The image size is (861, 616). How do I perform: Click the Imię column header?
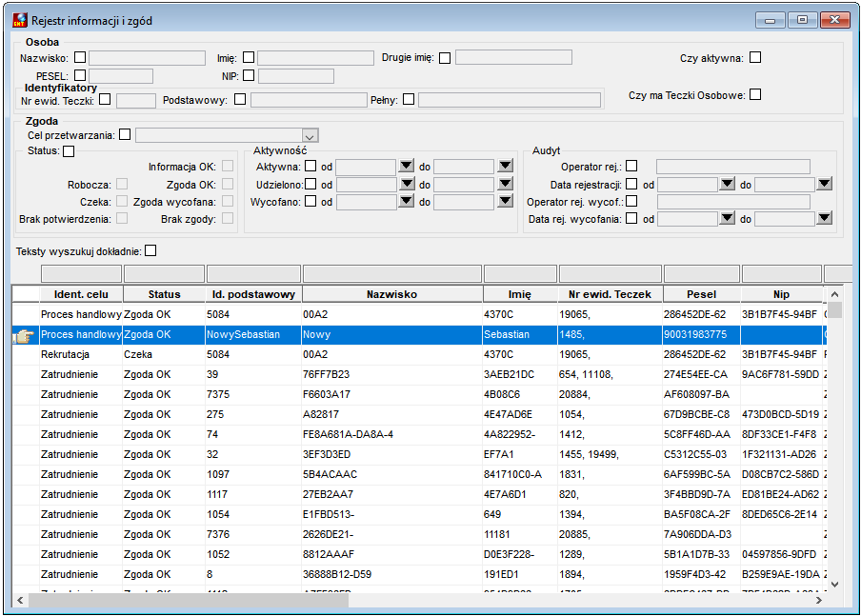point(520,294)
